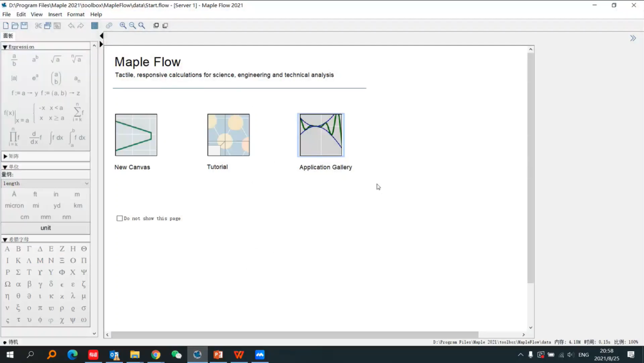The width and height of the screenshot is (644, 363).
Task: Insert the derivative d/dx f template
Action: pyautogui.click(x=35, y=138)
